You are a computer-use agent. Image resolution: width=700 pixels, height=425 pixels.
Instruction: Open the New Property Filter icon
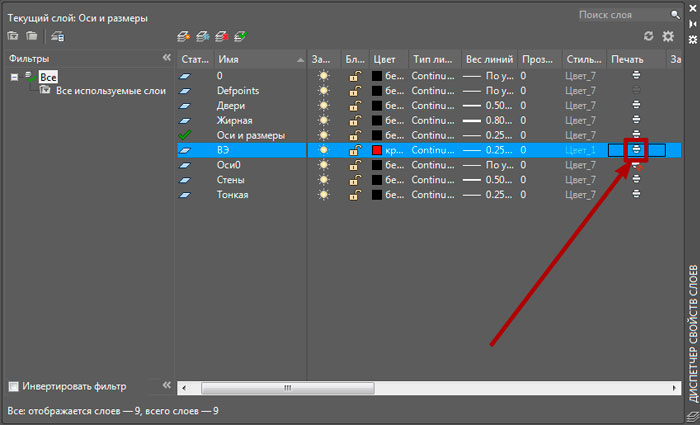(13, 36)
